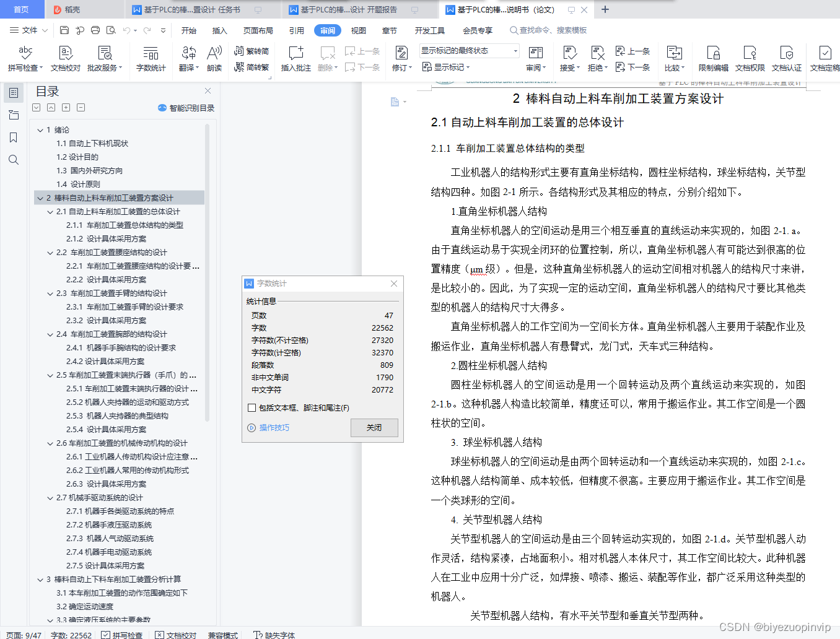Convert traditional to simplified with 繁转简

pyautogui.click(x=252, y=51)
